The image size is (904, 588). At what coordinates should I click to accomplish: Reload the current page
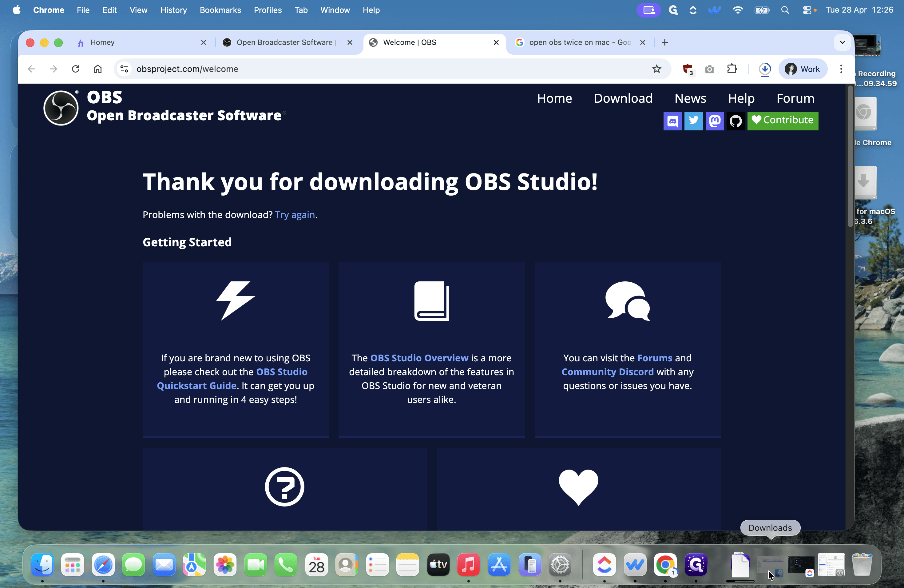(x=76, y=69)
